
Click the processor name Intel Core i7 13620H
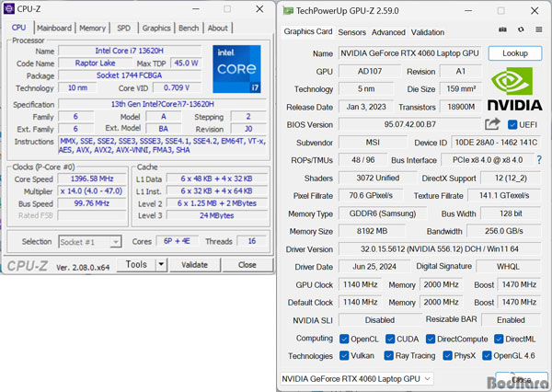tap(129, 51)
